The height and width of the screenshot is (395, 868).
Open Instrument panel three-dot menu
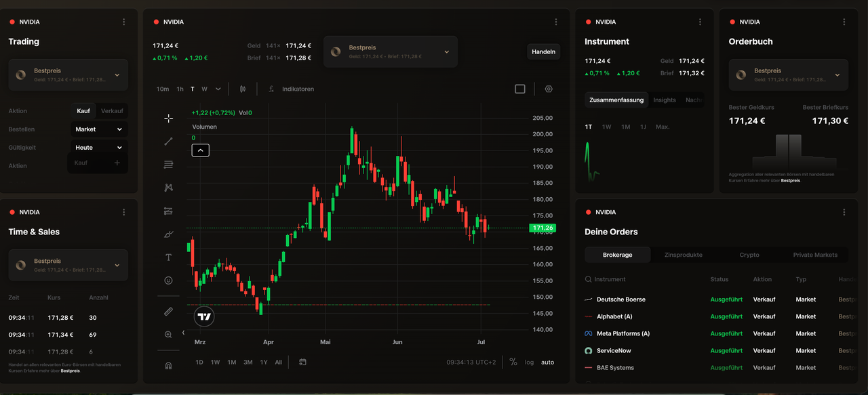pyautogui.click(x=701, y=22)
